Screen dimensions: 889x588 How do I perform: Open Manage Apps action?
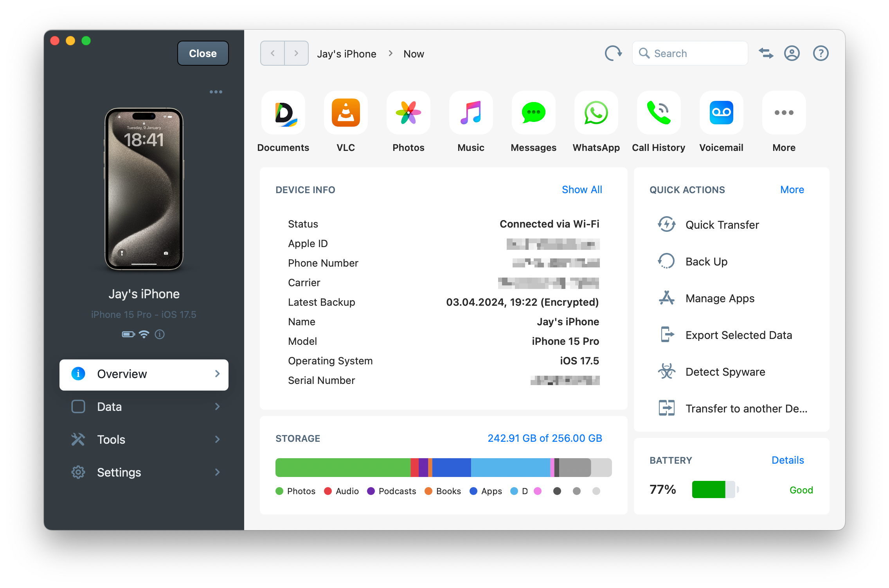706,298
